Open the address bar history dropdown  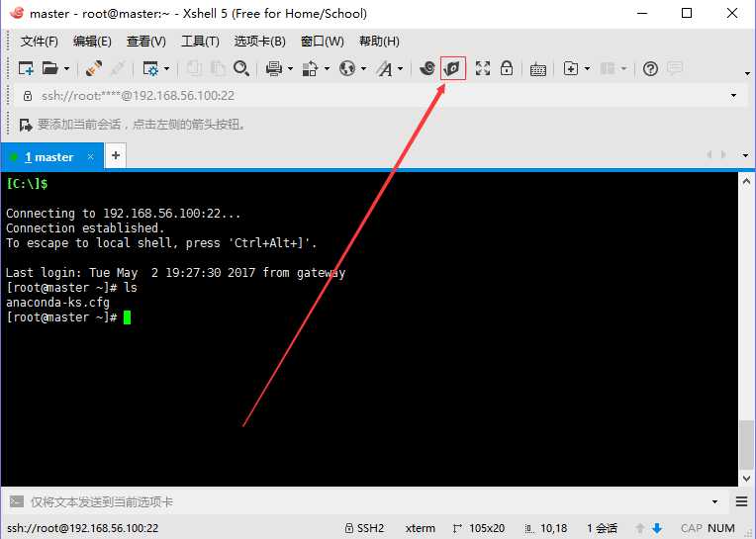click(733, 95)
